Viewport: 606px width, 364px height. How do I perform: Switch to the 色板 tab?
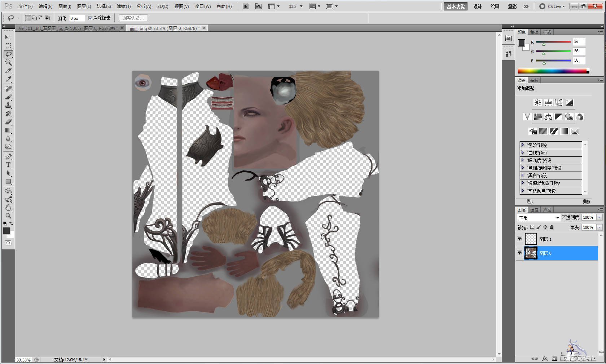tap(534, 32)
